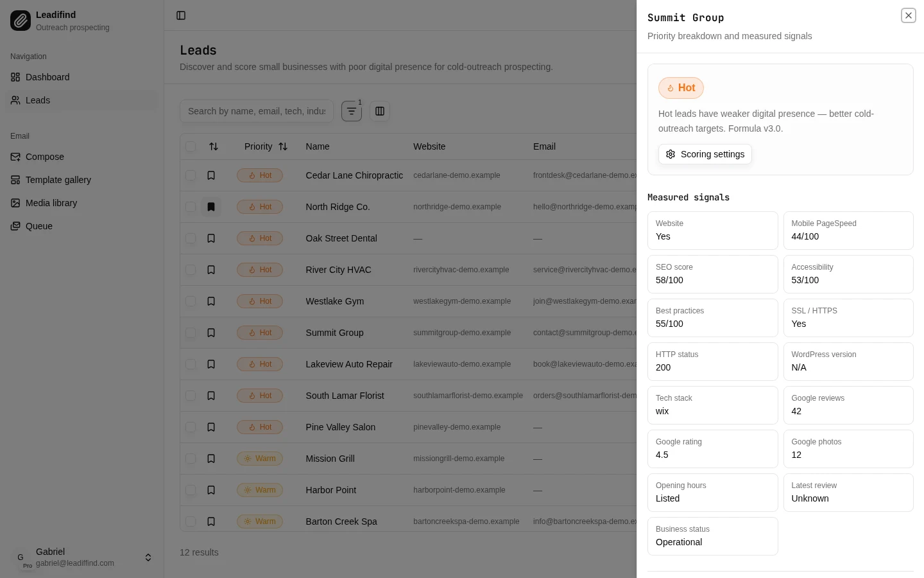Click southlamarflorist-demo.example website cell

(x=468, y=396)
